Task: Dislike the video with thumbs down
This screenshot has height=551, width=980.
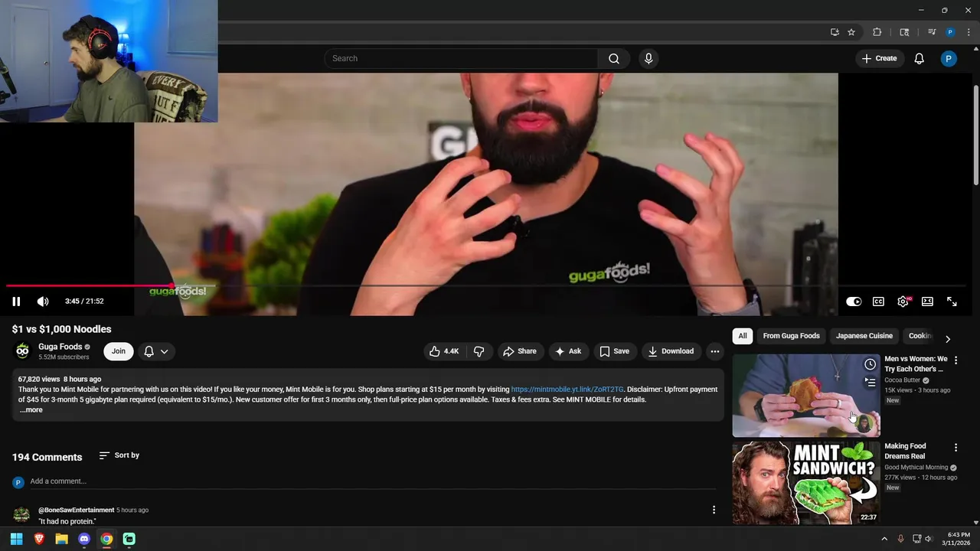Action: [479, 351]
